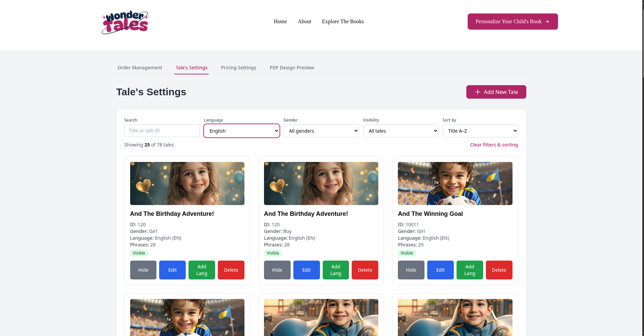The height and width of the screenshot is (336, 644).
Task: Delete the Girl Birthday Adventure tale
Action: [x=231, y=270]
